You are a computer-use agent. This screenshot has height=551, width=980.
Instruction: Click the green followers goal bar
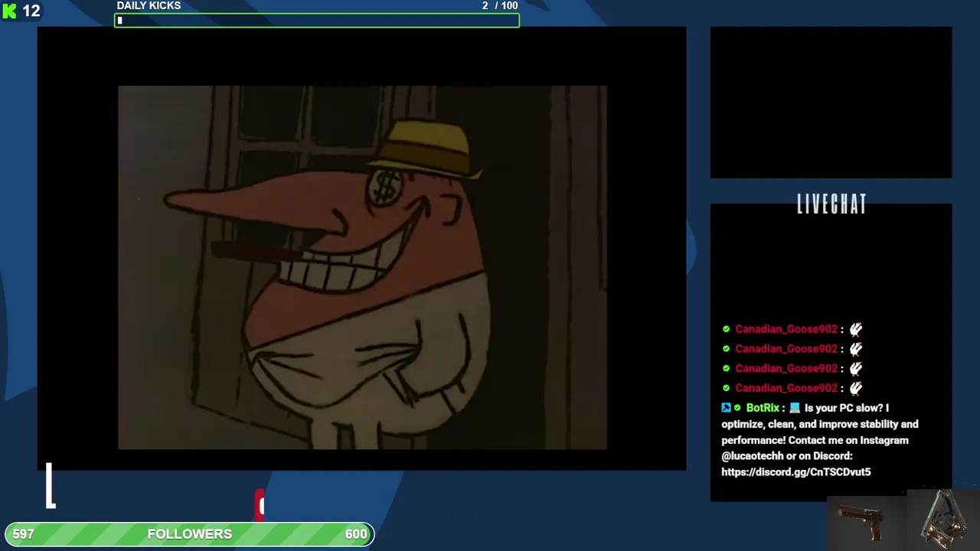pyautogui.click(x=189, y=534)
